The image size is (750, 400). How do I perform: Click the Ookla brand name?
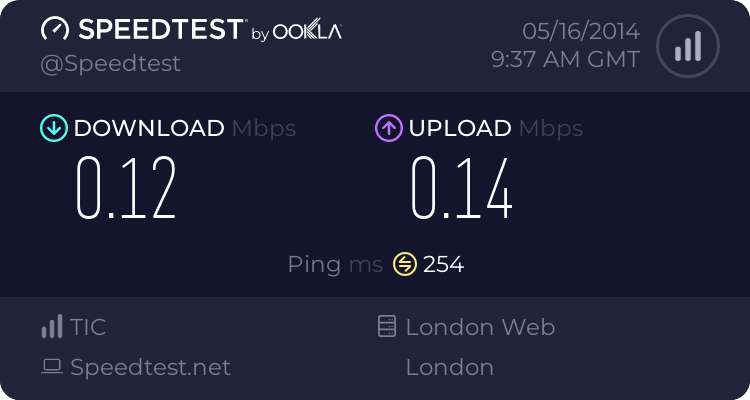click(307, 32)
